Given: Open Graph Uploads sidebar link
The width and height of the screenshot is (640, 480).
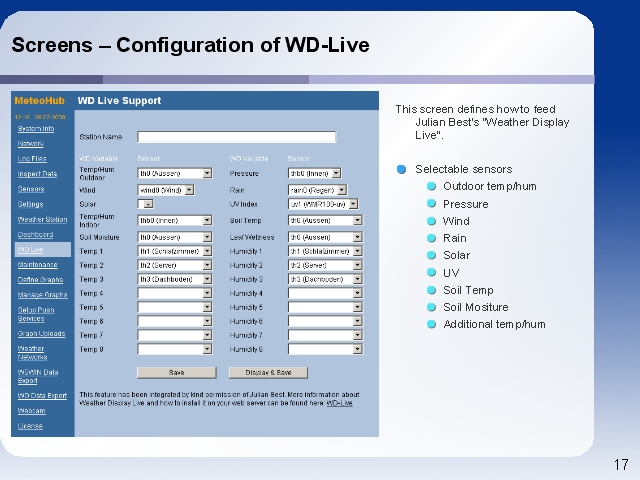Looking at the screenshot, I should pyautogui.click(x=41, y=333).
